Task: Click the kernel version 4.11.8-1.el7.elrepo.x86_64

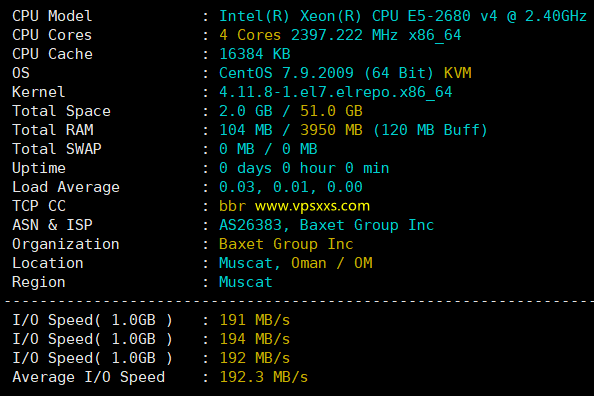Action: 336,92
